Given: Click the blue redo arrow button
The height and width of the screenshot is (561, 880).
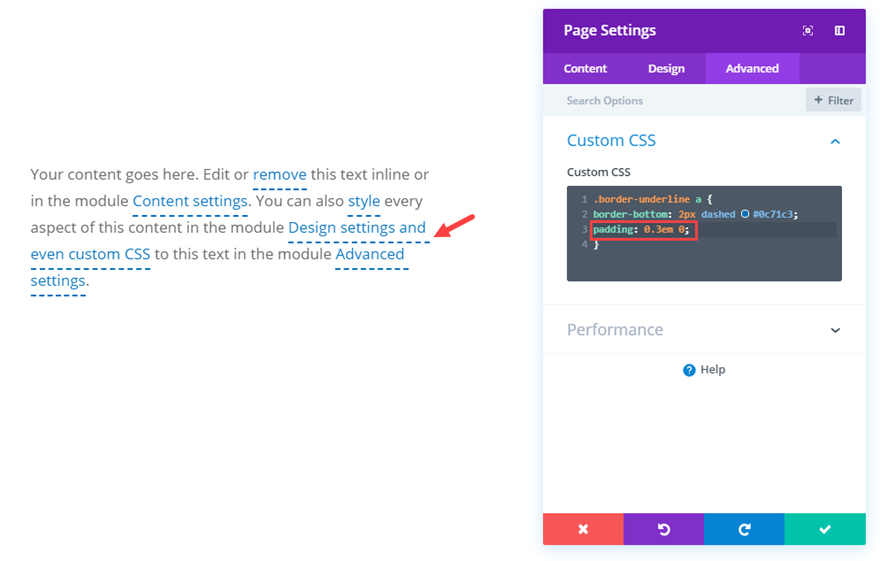Looking at the screenshot, I should pos(744,529).
